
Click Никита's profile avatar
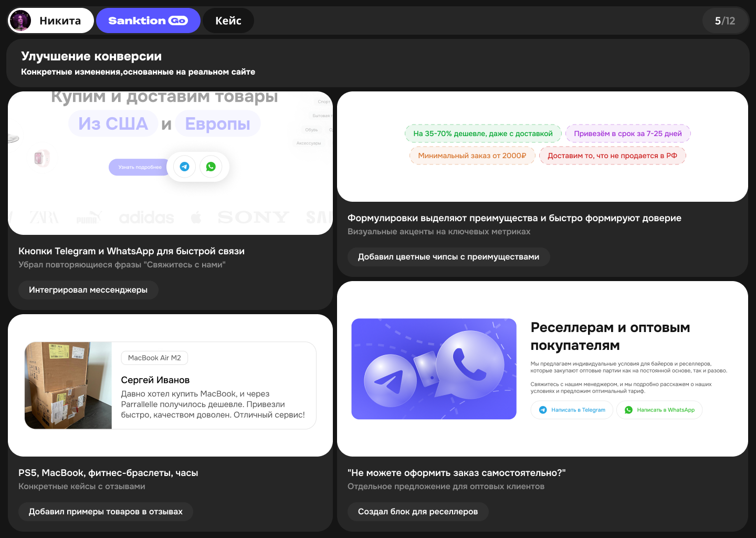(x=20, y=20)
